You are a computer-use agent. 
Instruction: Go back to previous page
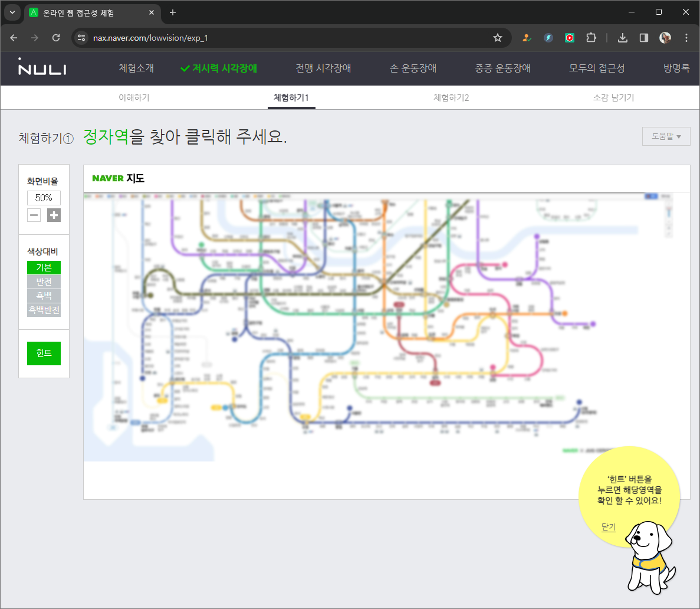point(14,38)
